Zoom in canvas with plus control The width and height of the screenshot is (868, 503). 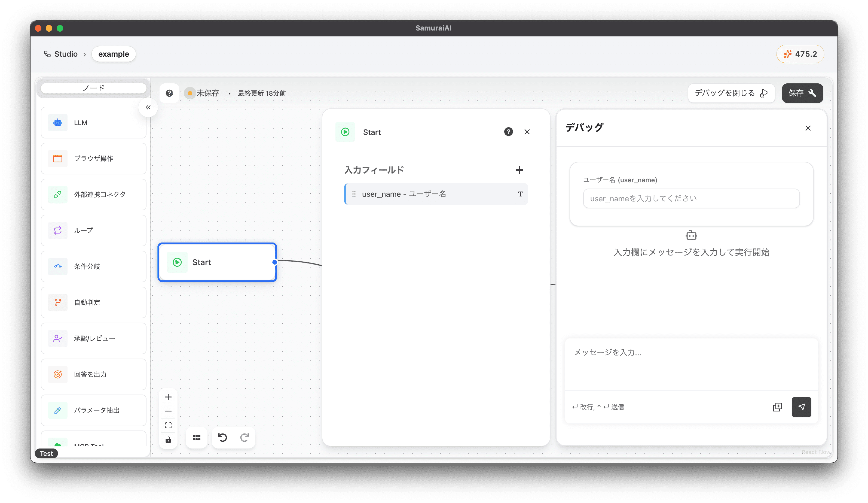(x=168, y=397)
